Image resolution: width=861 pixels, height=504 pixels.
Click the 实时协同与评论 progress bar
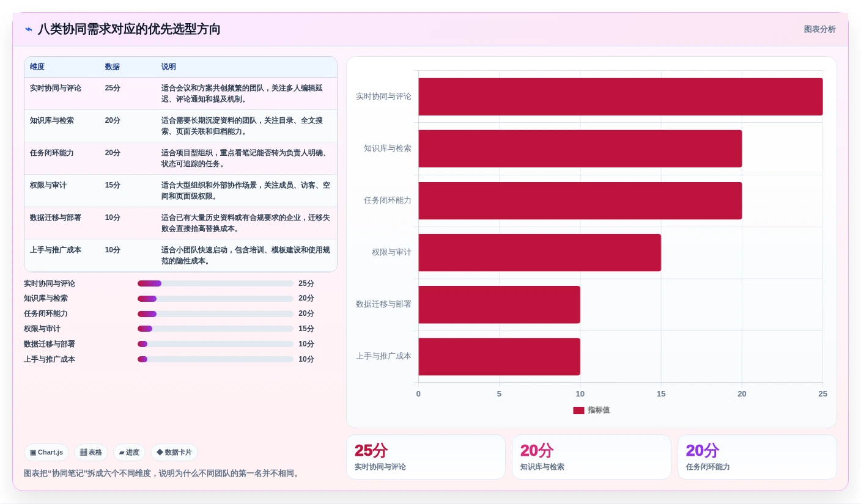coord(215,283)
